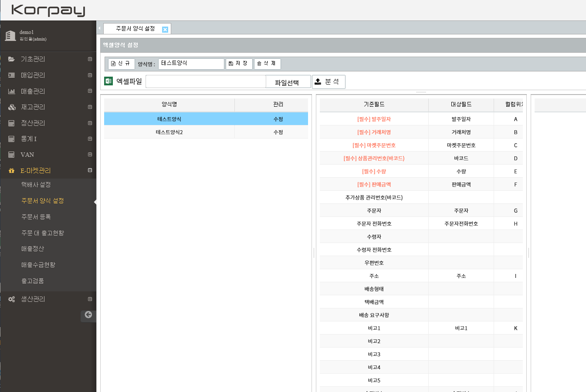The image size is (586, 392).
Task: Click the 배송 요구사항 row
Action: [x=421, y=315]
